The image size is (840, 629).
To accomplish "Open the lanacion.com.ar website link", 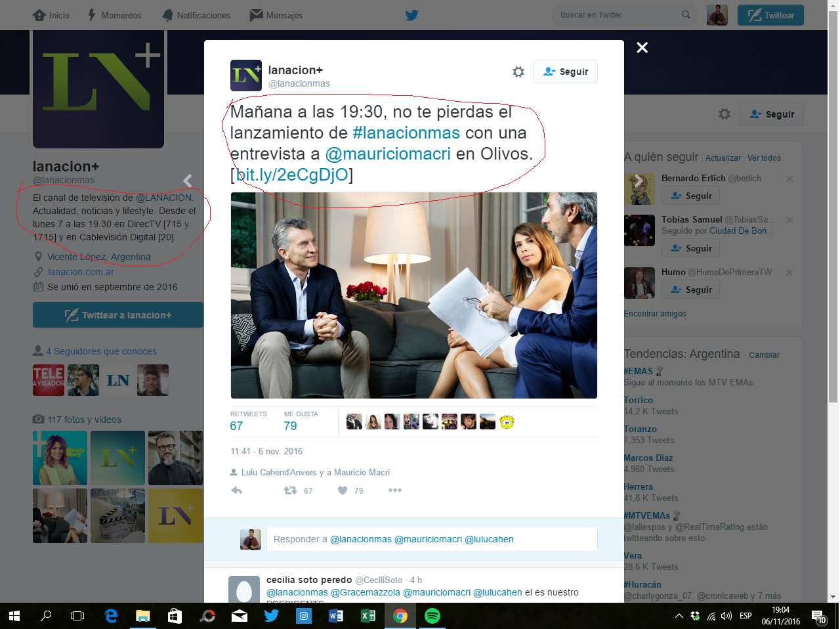I will [81, 272].
